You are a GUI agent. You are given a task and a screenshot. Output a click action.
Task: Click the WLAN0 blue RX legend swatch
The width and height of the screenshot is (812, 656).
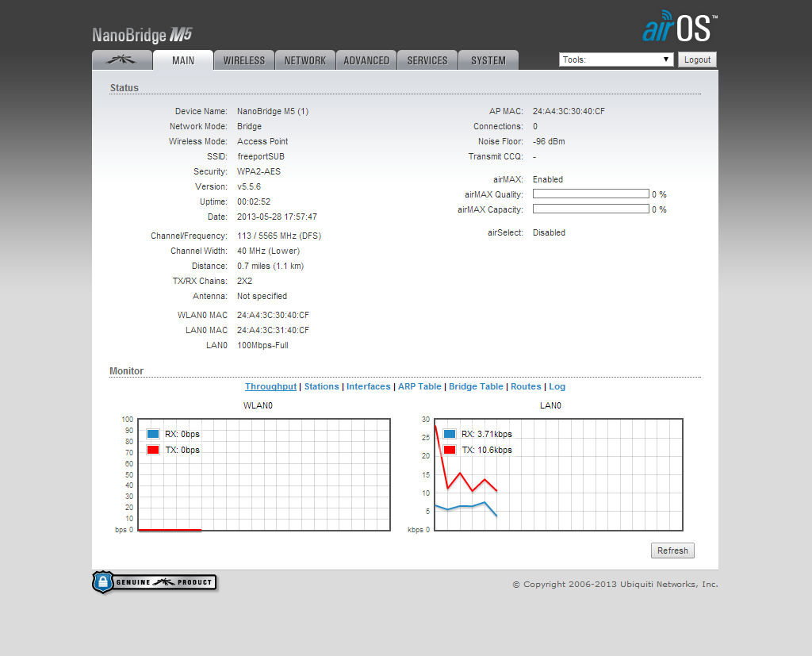pyautogui.click(x=153, y=434)
